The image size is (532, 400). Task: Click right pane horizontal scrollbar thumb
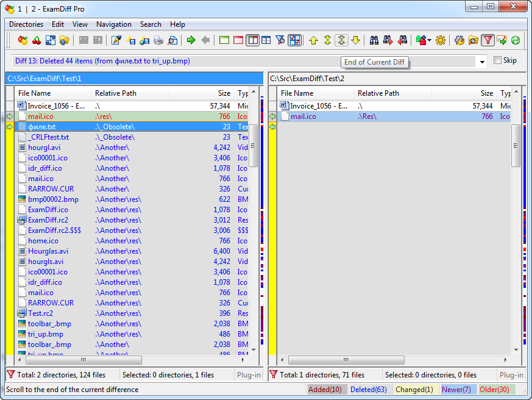click(x=346, y=360)
